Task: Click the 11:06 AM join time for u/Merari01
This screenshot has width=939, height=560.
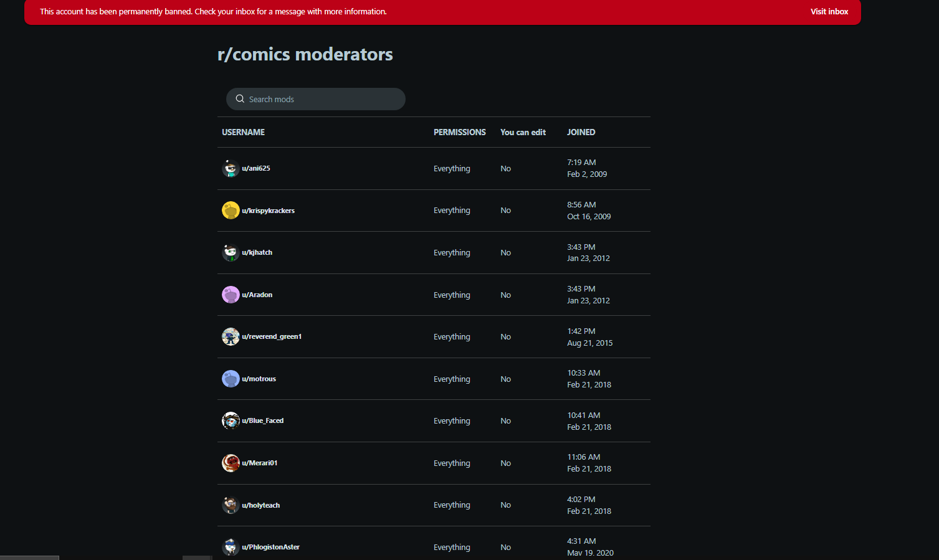Action: [584, 457]
